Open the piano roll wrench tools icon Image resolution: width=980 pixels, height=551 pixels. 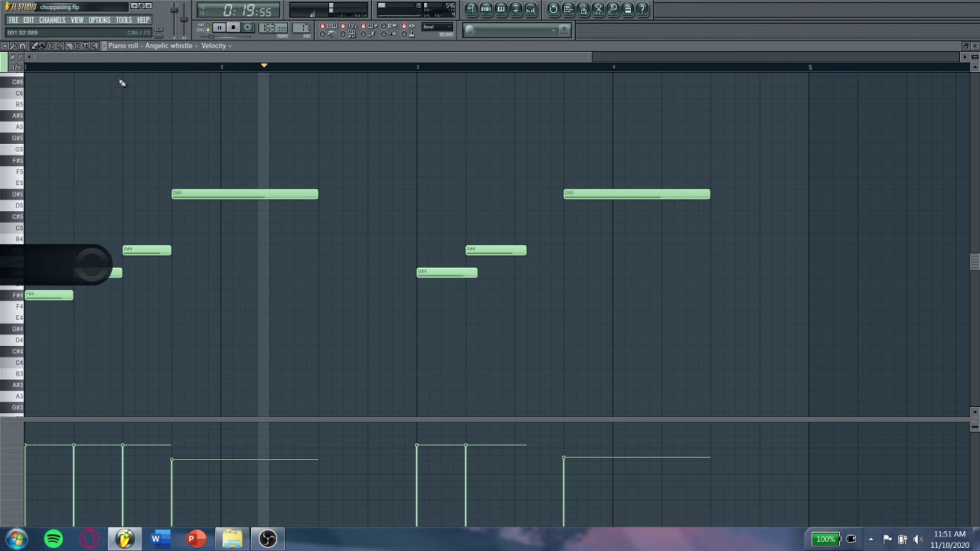click(13, 46)
